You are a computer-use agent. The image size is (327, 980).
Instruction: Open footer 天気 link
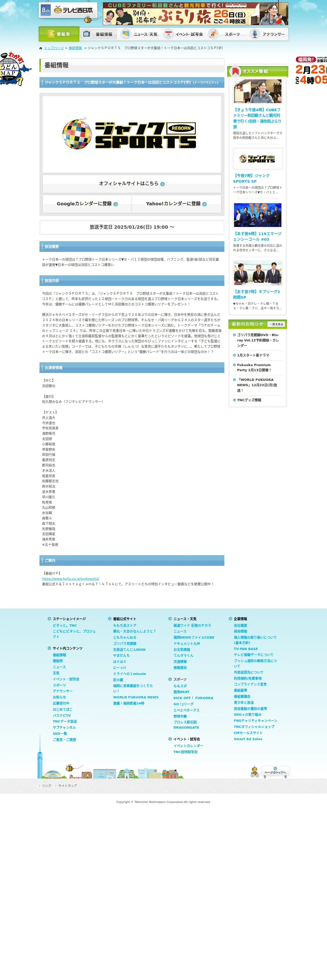[x=56, y=673]
